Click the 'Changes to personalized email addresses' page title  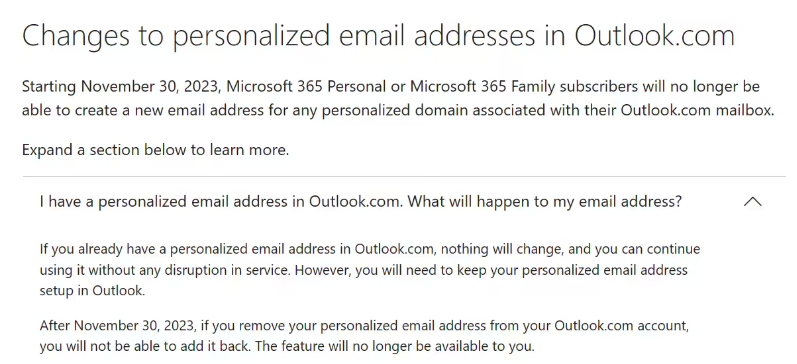tap(379, 36)
